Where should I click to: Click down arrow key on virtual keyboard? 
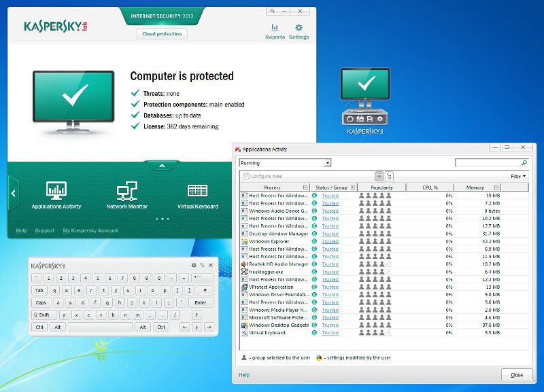197,327
